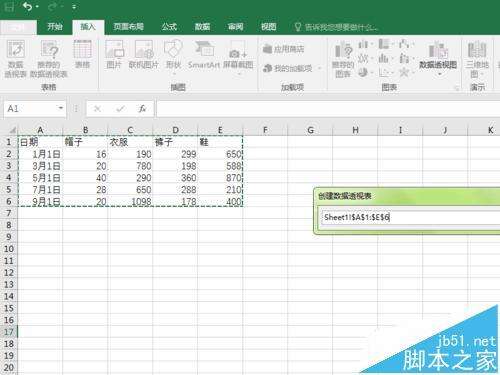The width and height of the screenshot is (500, 375).
Task: Select row 7 header
Action: coord(9,213)
